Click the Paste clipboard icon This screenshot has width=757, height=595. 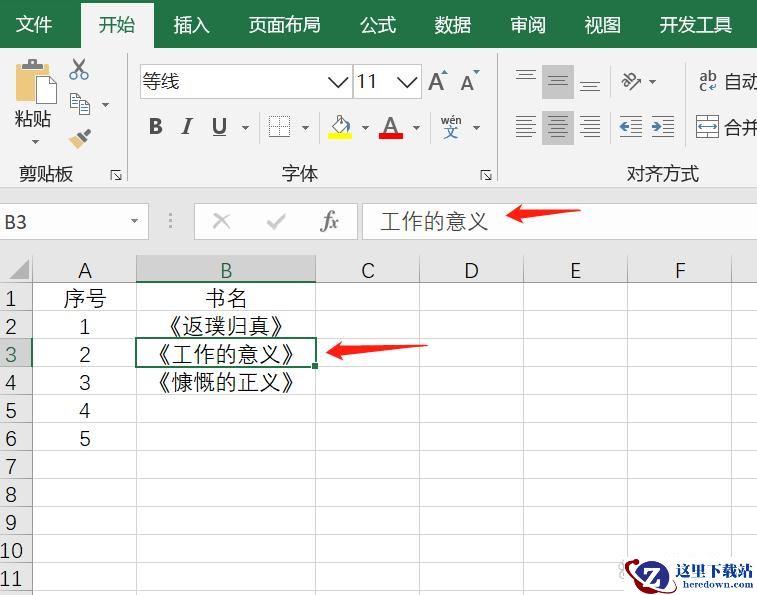pos(35,81)
